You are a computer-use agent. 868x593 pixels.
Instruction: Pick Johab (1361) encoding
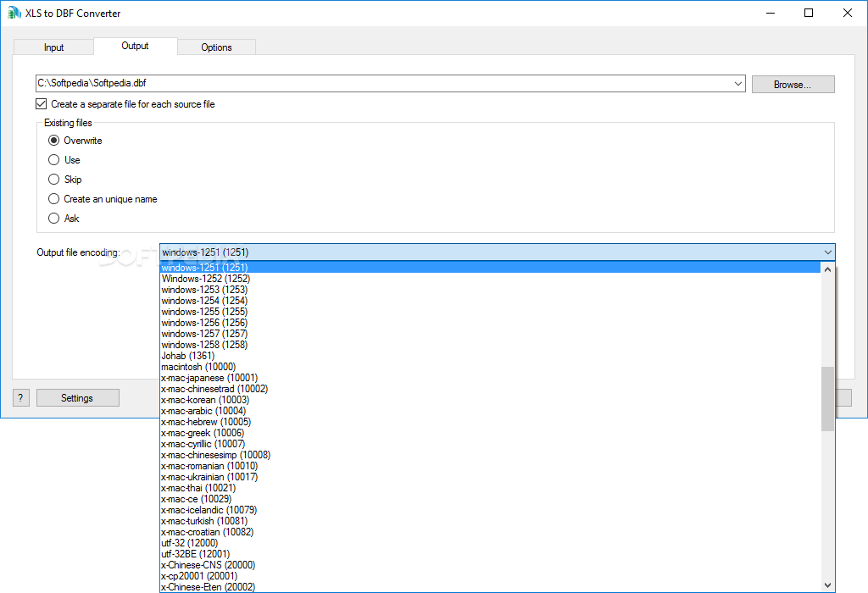(490, 356)
